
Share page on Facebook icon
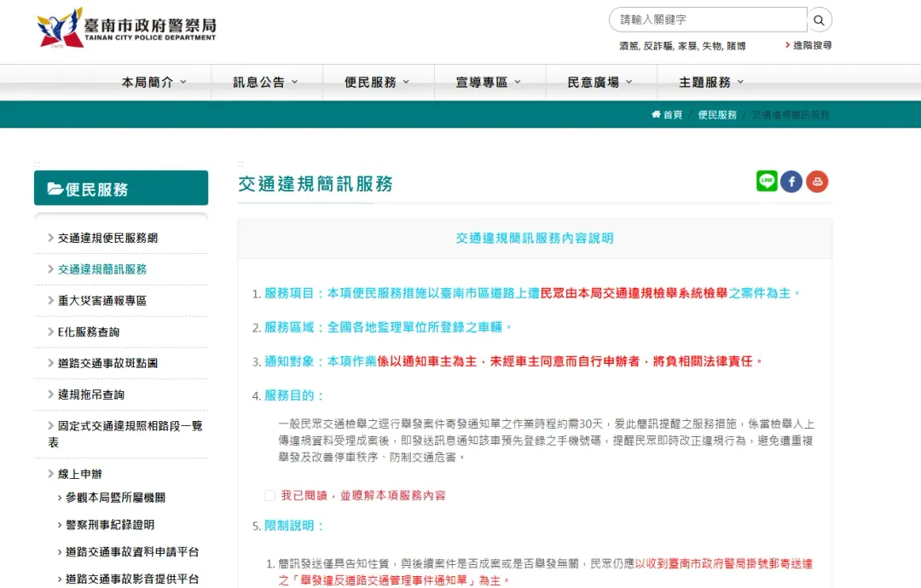point(791,182)
